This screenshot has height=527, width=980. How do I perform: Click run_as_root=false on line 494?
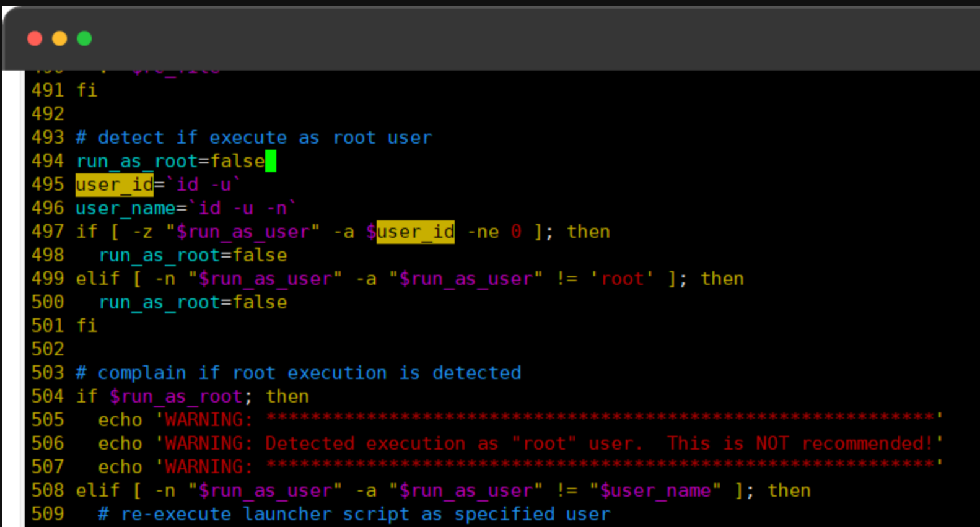pyautogui.click(x=170, y=161)
